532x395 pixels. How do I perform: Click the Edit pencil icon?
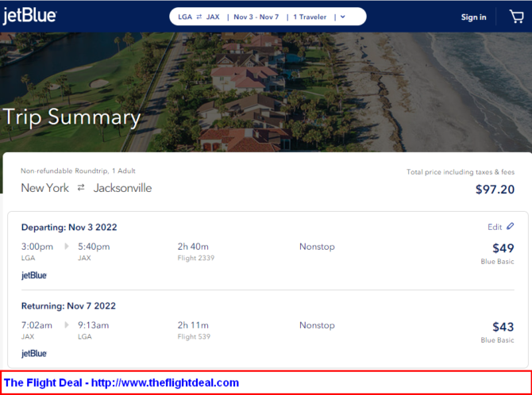coord(510,226)
